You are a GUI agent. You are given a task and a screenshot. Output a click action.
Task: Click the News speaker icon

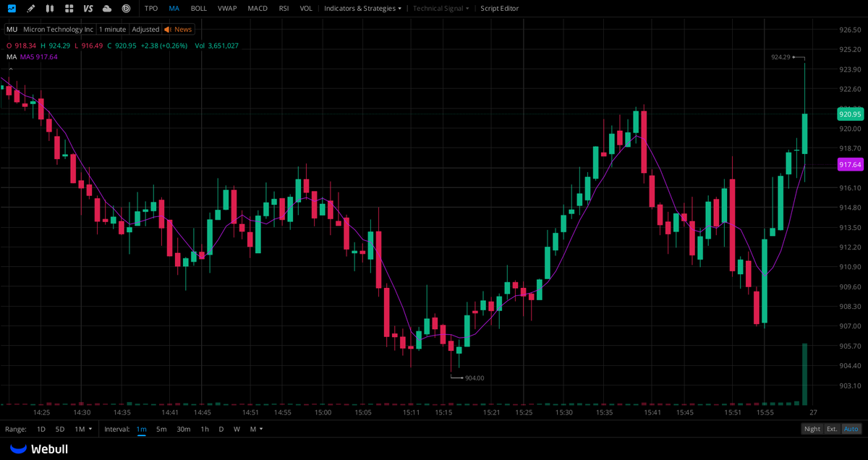(168, 29)
